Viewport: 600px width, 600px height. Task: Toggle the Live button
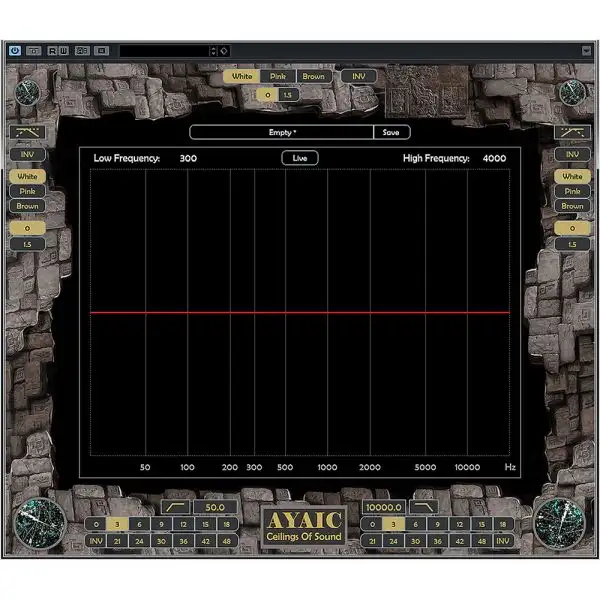tap(300, 158)
